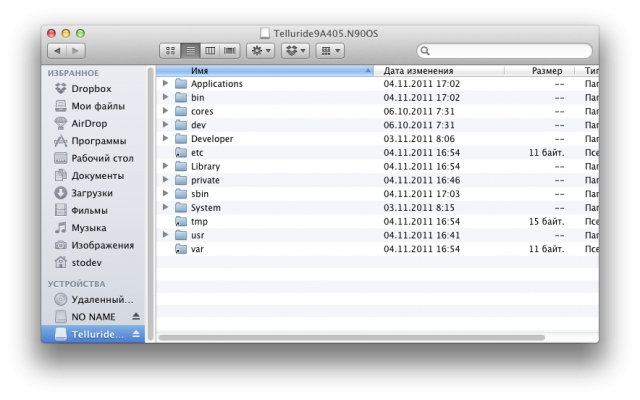Click the sbin folder date 04.11.2011 17:03

pyautogui.click(x=422, y=194)
